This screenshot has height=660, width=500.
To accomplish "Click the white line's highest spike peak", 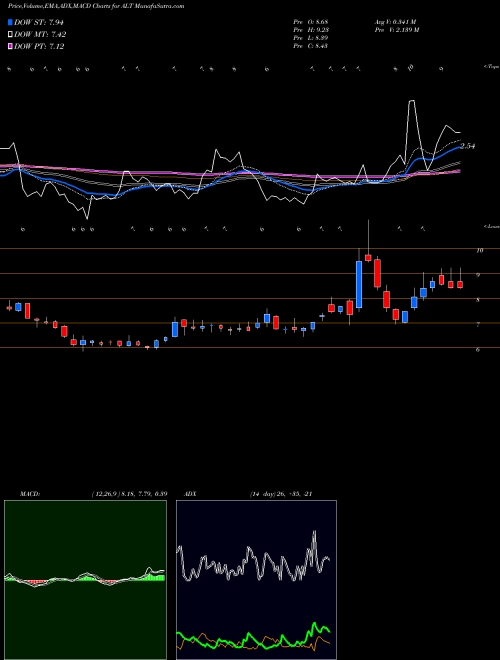I will pos(412,101).
